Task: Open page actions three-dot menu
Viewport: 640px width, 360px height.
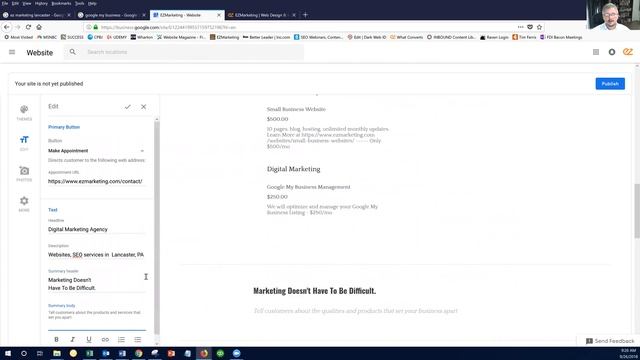Action: [520, 27]
